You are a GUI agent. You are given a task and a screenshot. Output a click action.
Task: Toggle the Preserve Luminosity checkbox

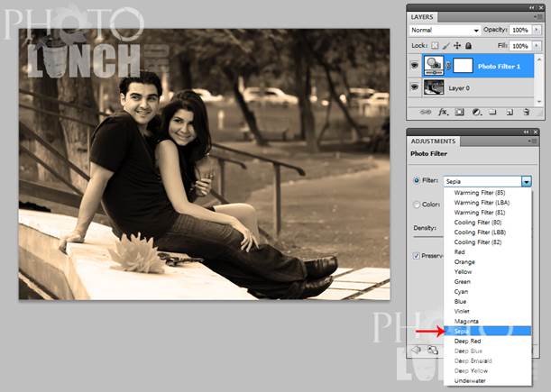417,256
